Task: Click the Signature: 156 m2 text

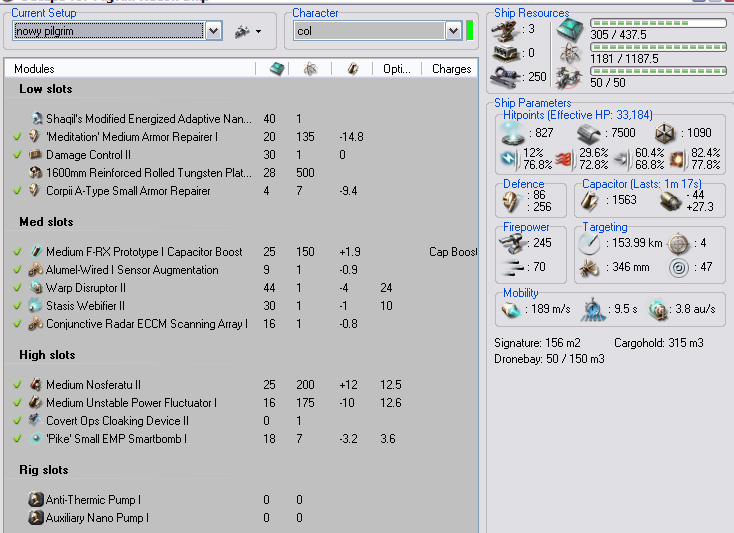Action: pyautogui.click(x=537, y=343)
